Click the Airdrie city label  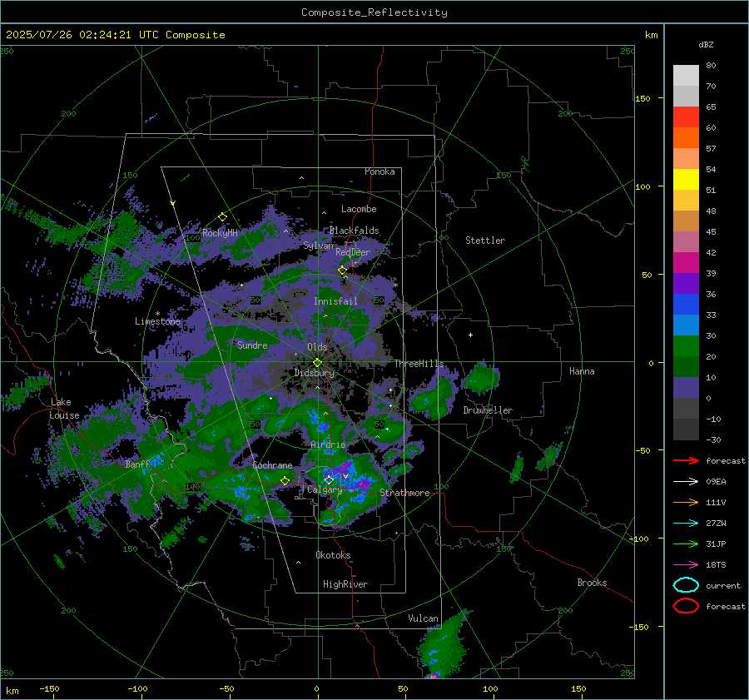[328, 444]
